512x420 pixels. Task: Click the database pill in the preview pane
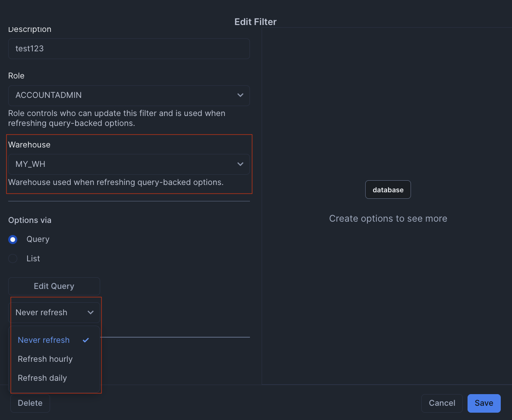click(388, 189)
